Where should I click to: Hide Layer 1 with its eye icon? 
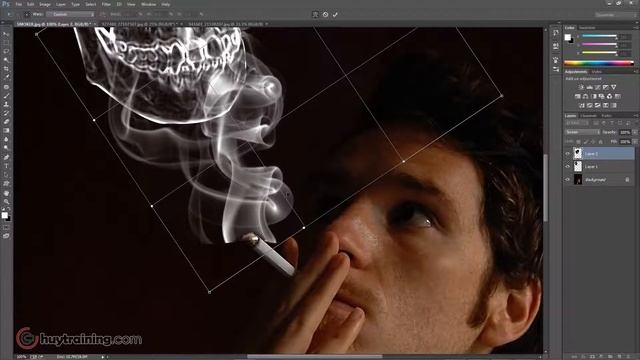tap(567, 167)
